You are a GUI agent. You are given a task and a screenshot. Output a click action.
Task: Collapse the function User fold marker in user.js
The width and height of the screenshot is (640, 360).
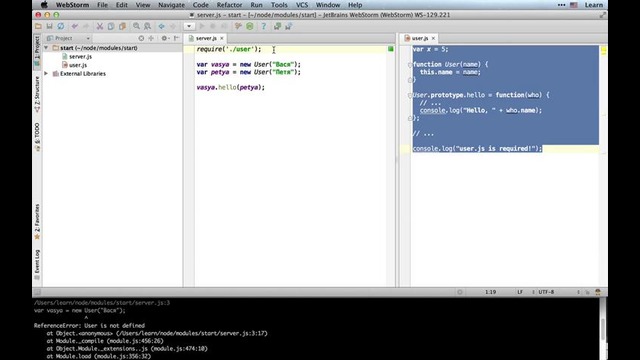point(410,64)
